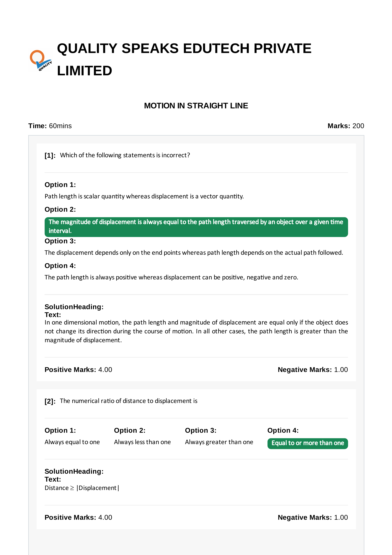Click the MOTION IN STRAIGHT LINE title
Viewport: 392px width, 555px height.
(196, 106)
